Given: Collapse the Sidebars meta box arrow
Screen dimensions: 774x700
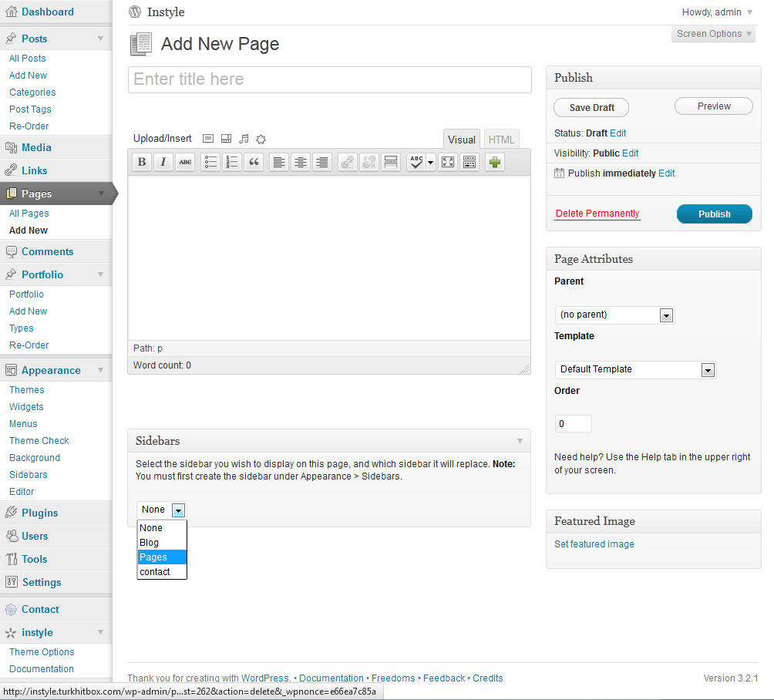Looking at the screenshot, I should point(520,441).
